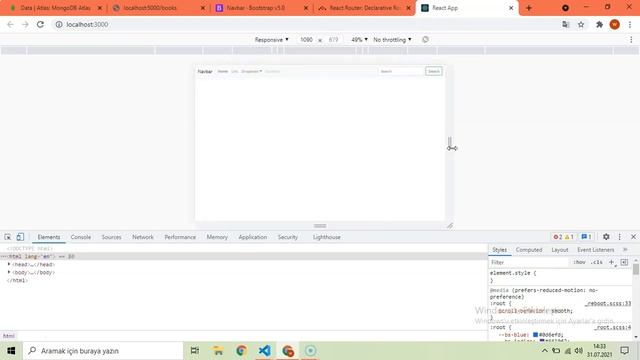Viewport: 640px width, 360px height.
Task: Click the Styles Filter input field
Action: coord(529,262)
